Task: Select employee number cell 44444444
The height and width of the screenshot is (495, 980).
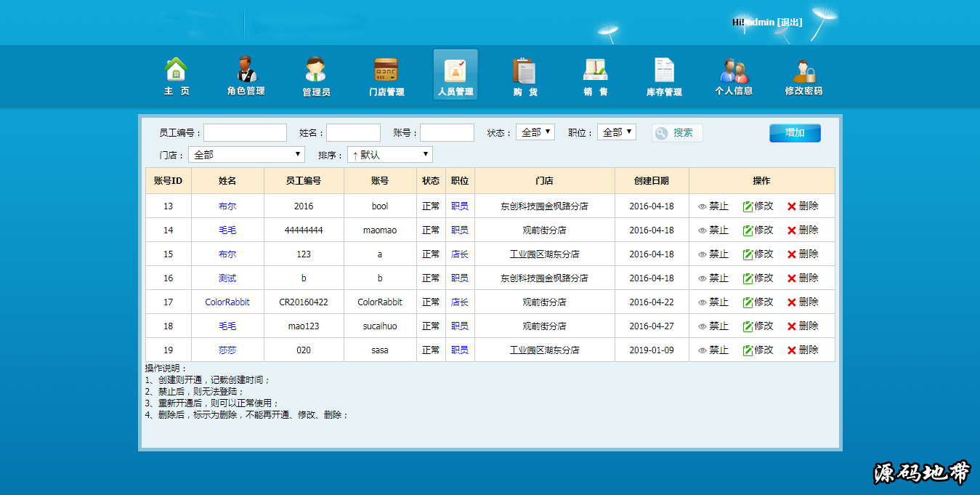Action: pyautogui.click(x=304, y=230)
